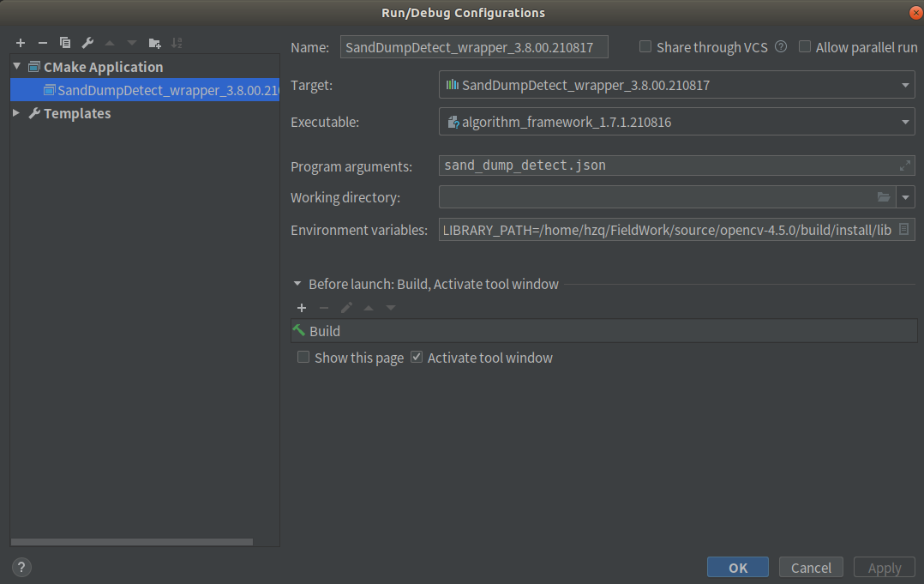Enable Share through VCS
Image resolution: width=924 pixels, height=584 pixels.
[645, 47]
